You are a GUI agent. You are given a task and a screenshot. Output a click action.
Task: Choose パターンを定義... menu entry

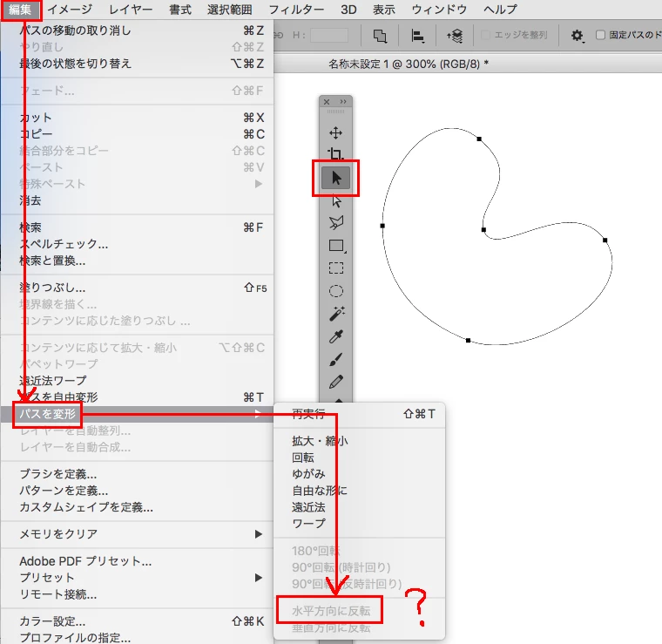click(x=138, y=491)
